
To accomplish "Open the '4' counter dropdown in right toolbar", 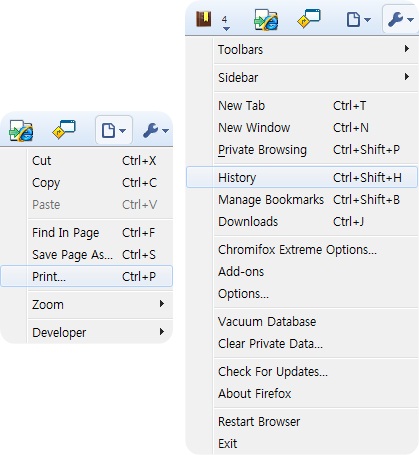I will click(226, 23).
